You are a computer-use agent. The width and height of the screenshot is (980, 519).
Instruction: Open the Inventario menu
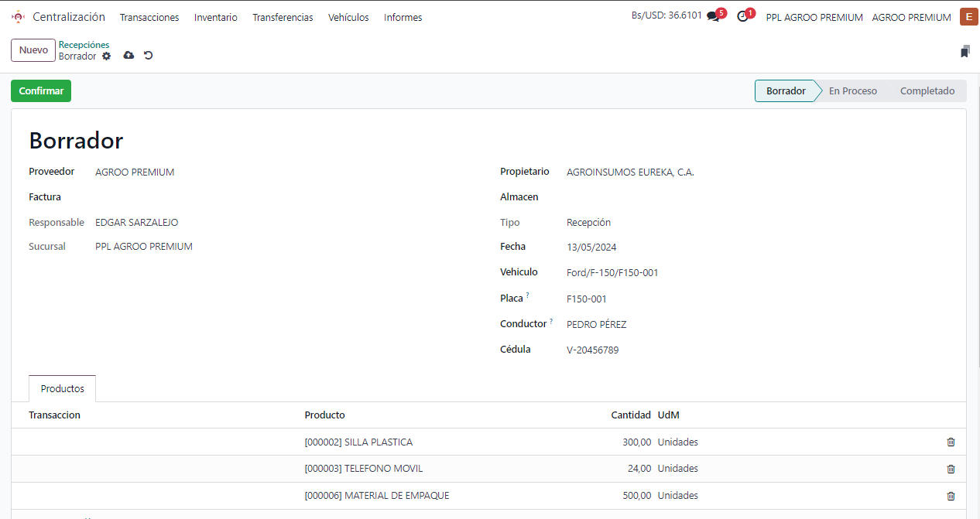tap(216, 17)
